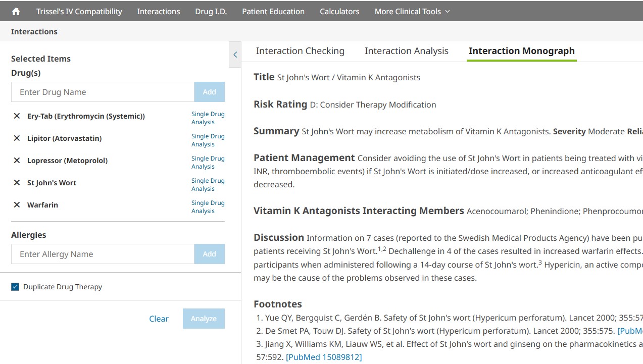Remove Lipitor (Atorvastatin) using its X icon
Viewport: 643px width, 364px height.
[17, 138]
